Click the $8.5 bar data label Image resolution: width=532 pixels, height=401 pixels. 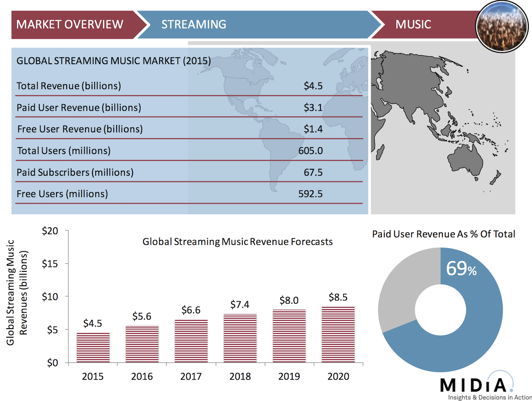pyautogui.click(x=338, y=297)
